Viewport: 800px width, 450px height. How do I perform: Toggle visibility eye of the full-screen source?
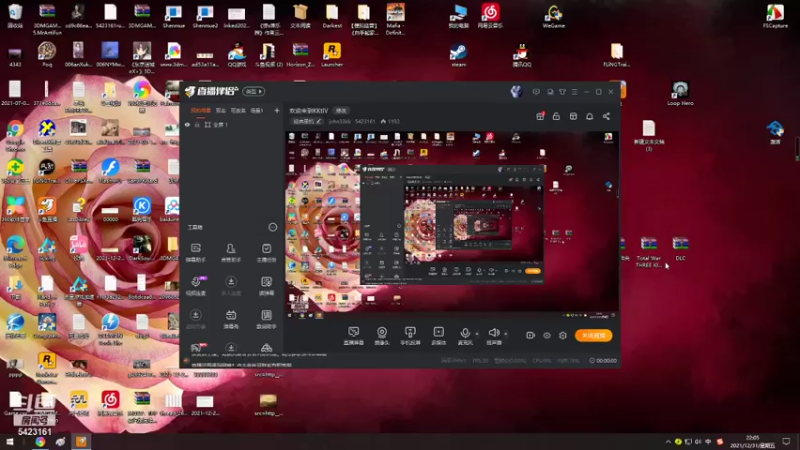187,124
